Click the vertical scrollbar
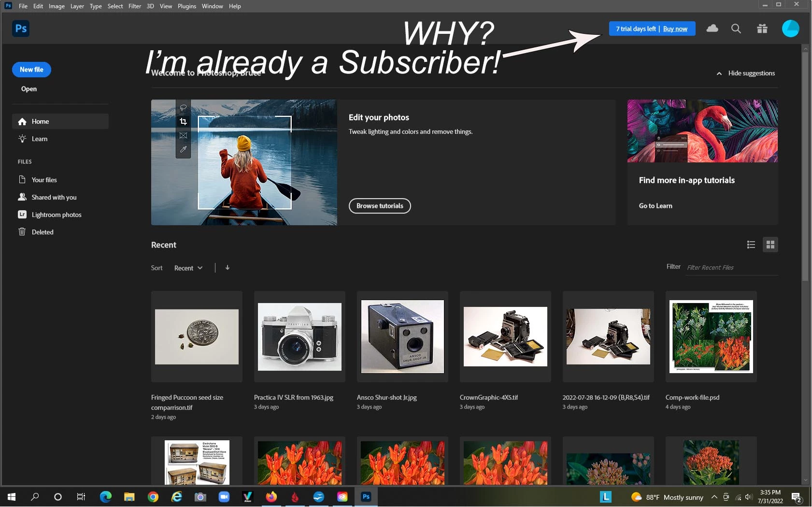 805,167
